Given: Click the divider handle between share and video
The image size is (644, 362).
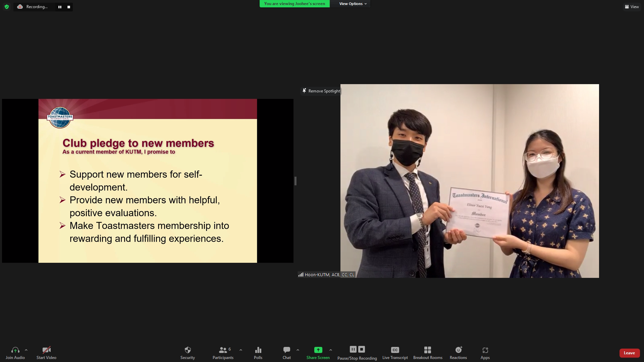Looking at the screenshot, I should tap(296, 181).
